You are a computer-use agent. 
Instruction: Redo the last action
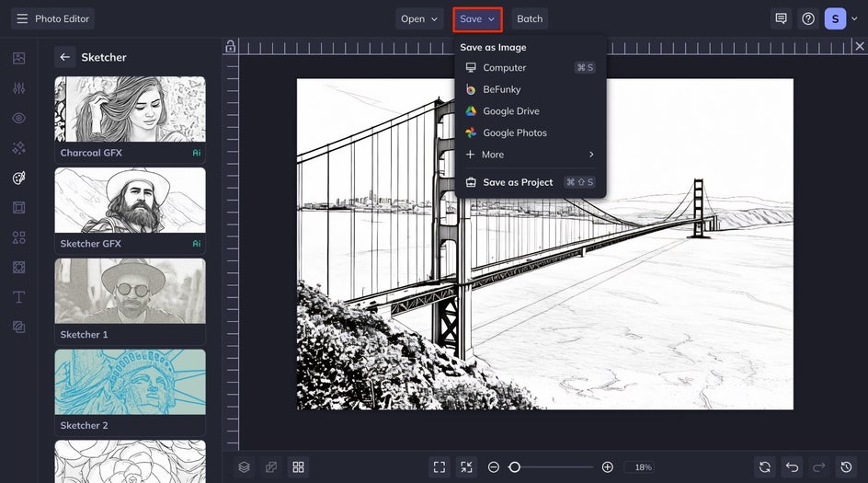tap(819, 467)
